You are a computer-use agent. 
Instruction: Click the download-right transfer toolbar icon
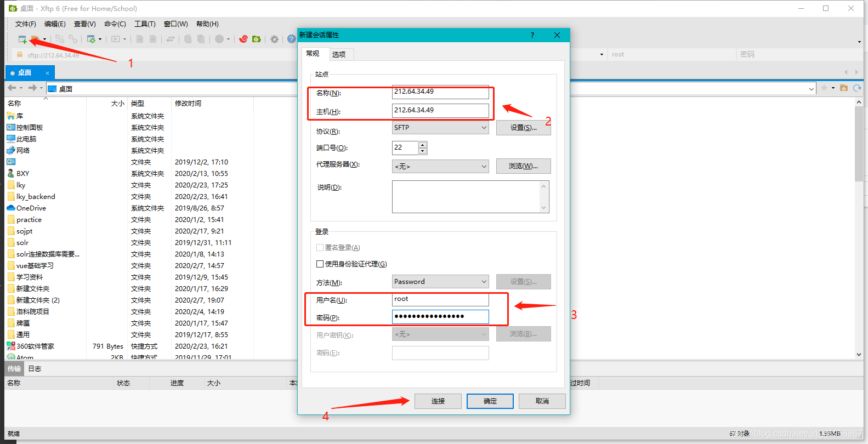[153, 39]
